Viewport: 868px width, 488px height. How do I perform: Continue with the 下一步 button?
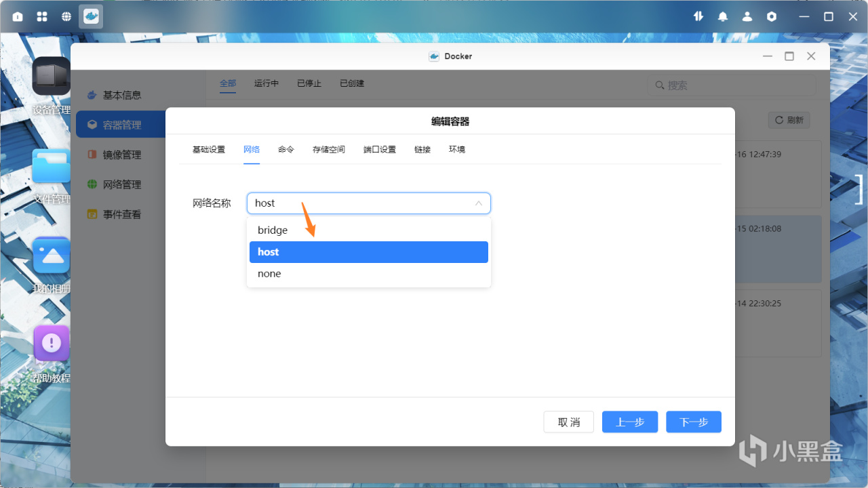(694, 422)
